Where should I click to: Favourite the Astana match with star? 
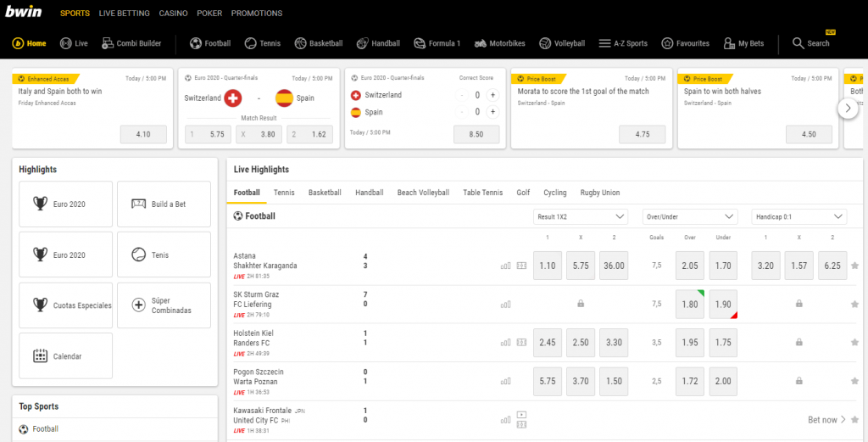click(854, 266)
